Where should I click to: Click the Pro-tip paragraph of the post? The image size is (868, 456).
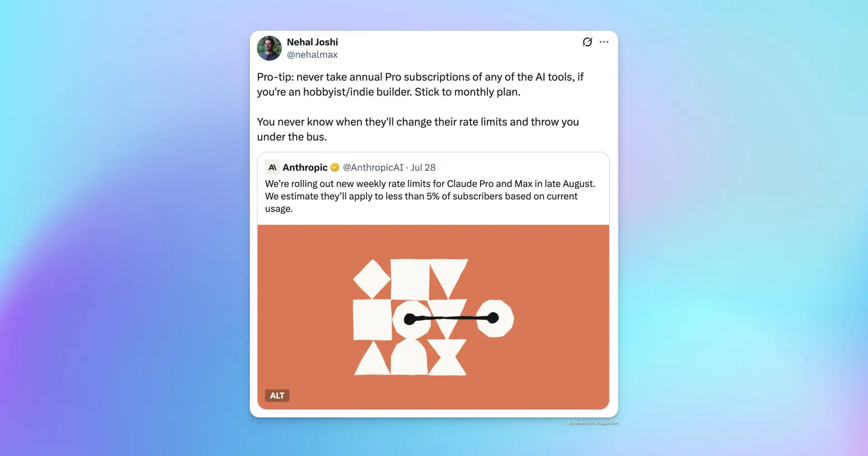[x=420, y=85]
